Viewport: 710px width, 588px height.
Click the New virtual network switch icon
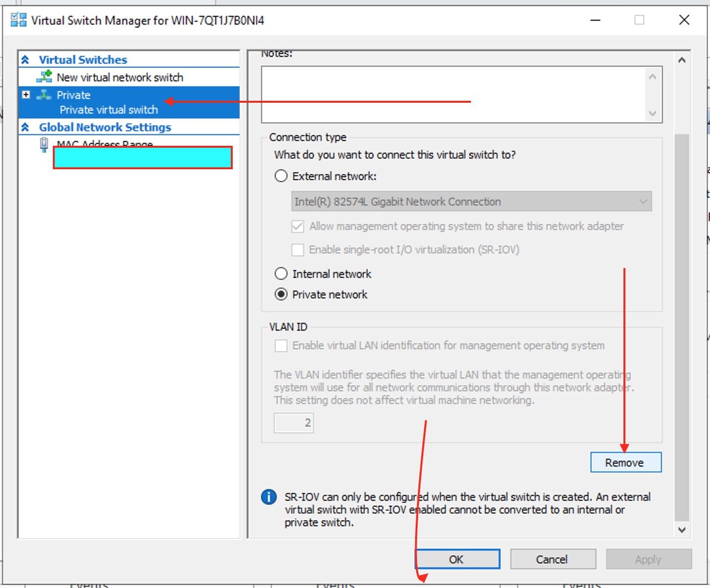(x=44, y=77)
